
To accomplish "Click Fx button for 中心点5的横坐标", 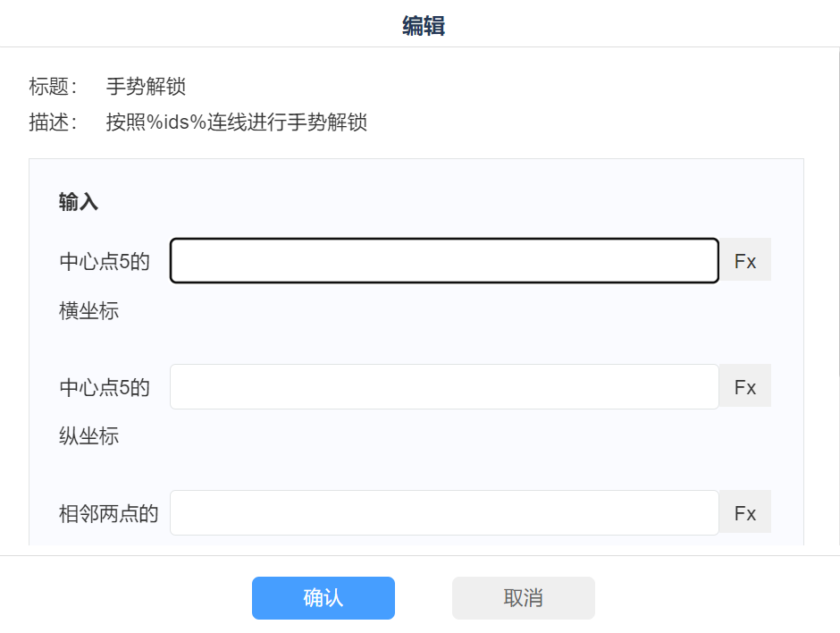I will click(745, 261).
